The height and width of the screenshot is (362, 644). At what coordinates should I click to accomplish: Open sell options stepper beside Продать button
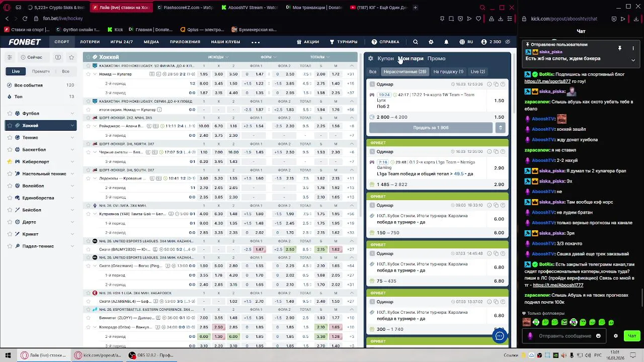pyautogui.click(x=500, y=128)
